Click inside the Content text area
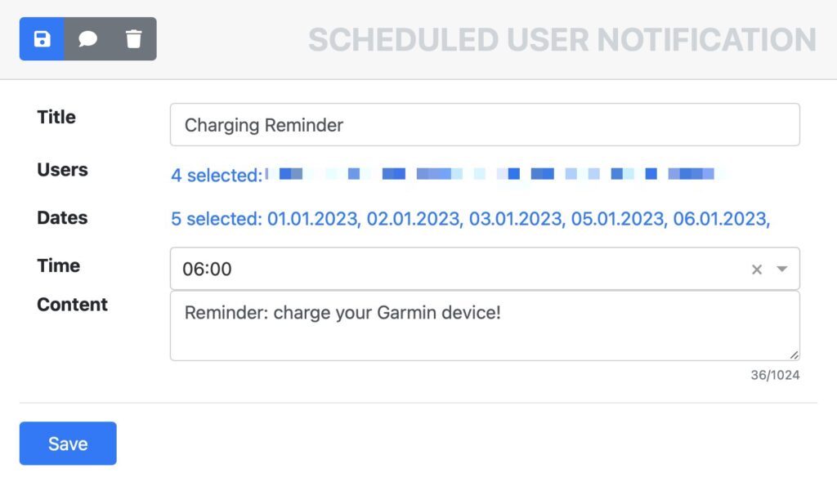The width and height of the screenshot is (837, 504). point(485,325)
